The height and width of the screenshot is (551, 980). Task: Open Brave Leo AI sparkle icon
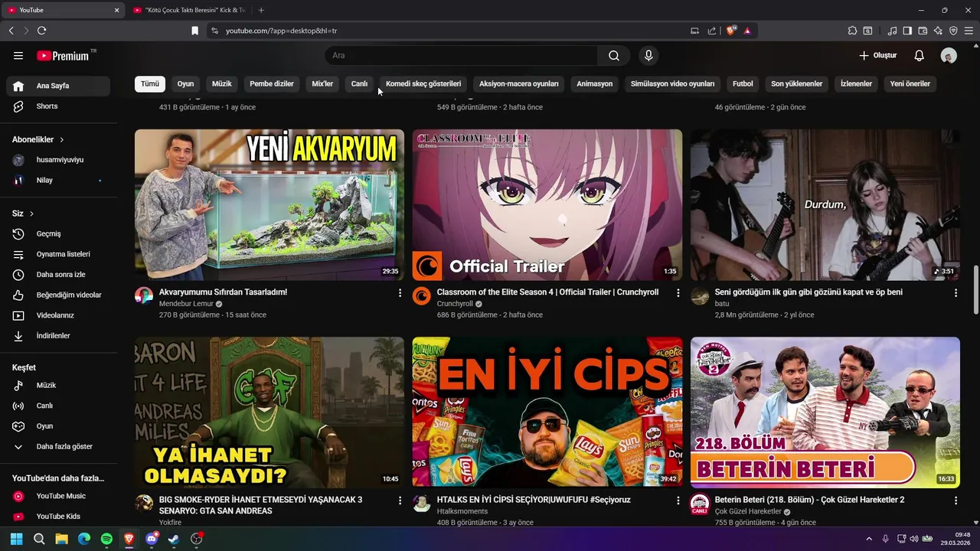[938, 31]
